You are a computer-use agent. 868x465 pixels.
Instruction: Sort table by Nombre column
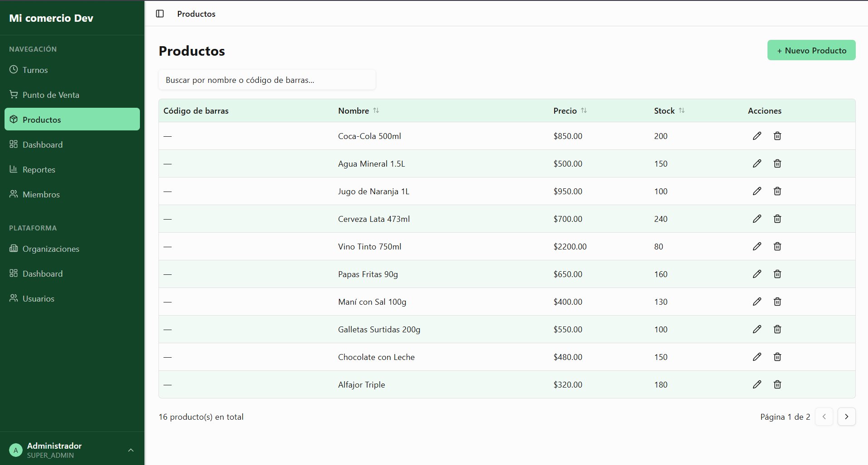(x=359, y=111)
